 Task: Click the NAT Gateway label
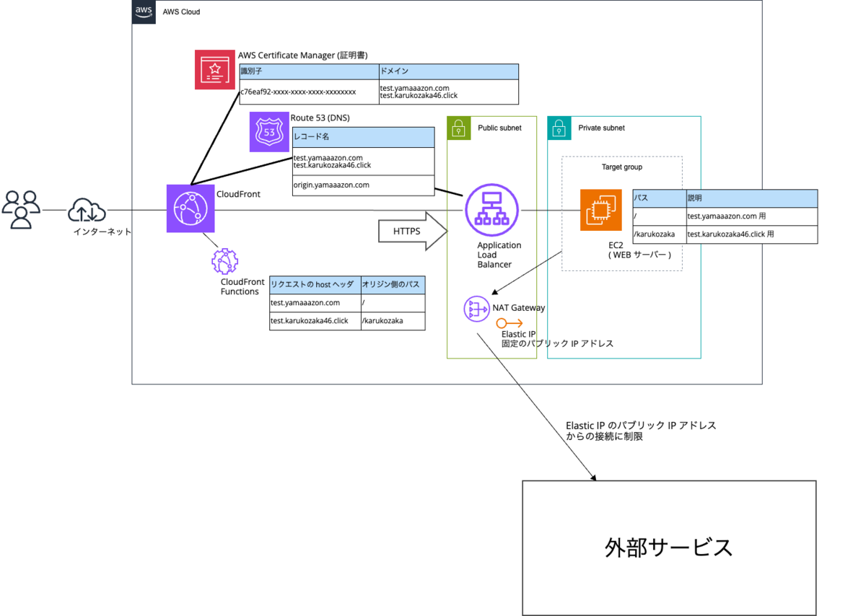pos(519,308)
